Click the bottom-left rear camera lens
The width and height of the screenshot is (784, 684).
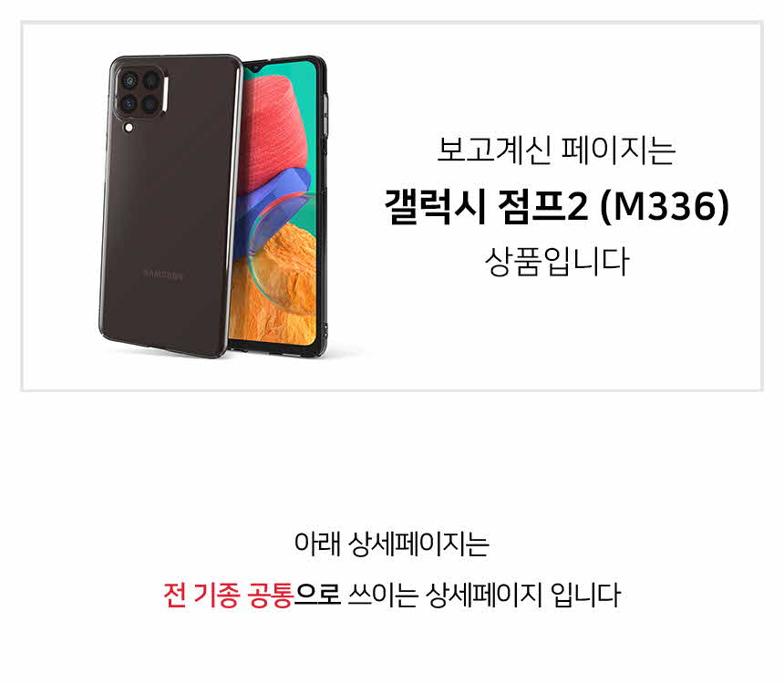coord(129,104)
